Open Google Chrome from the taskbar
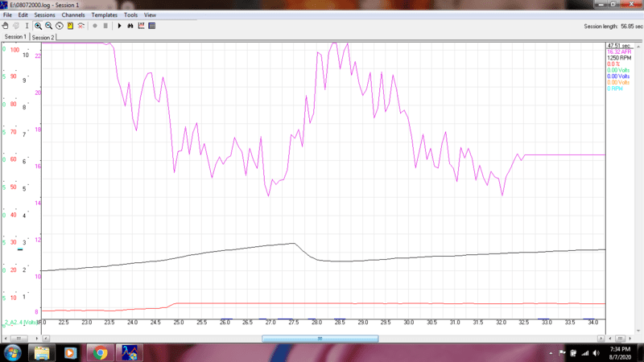 tap(101, 352)
